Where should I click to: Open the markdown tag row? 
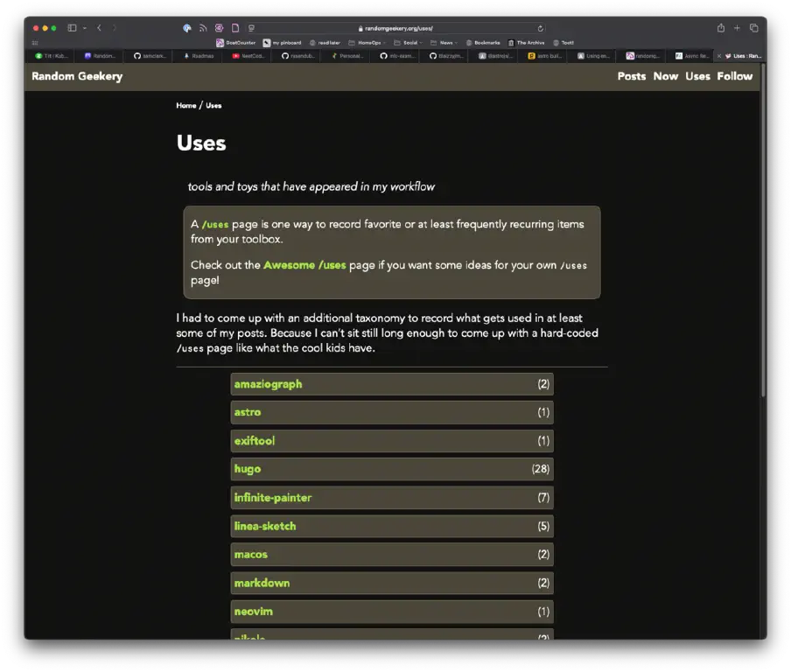(392, 584)
